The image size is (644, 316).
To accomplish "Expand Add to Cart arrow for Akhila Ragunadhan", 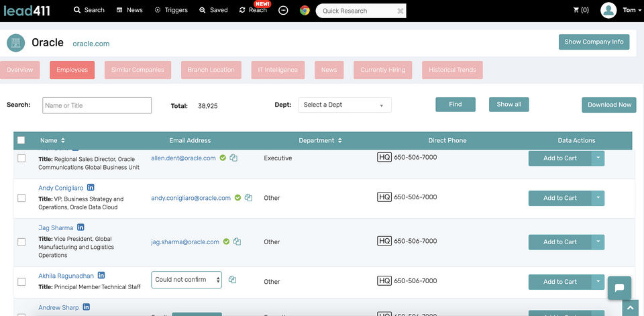I will 598,282.
